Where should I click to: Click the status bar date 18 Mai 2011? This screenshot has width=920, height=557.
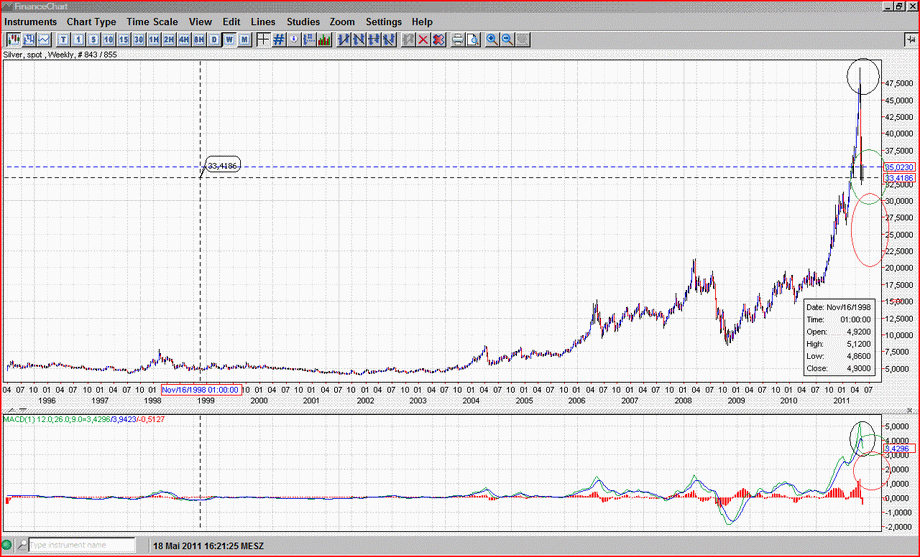(x=208, y=545)
